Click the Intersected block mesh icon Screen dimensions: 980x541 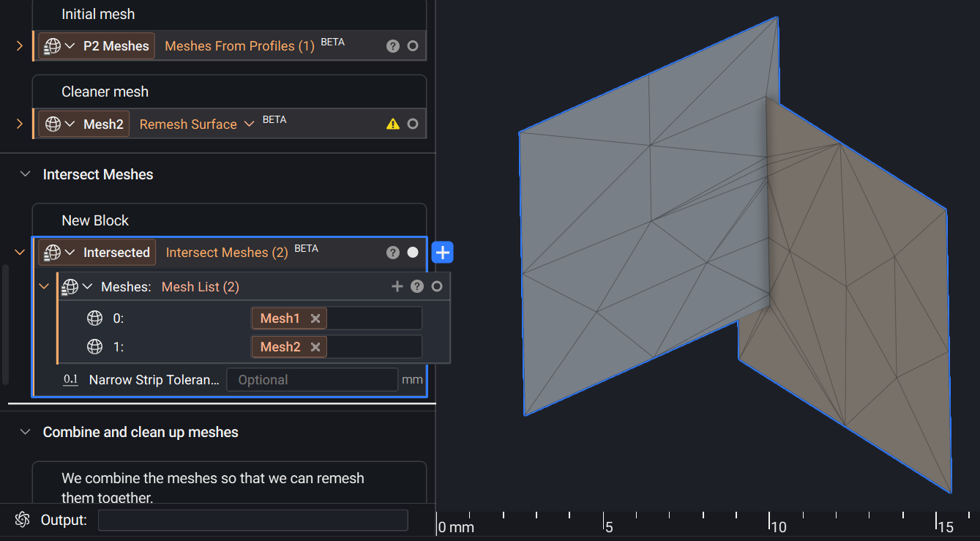52,253
